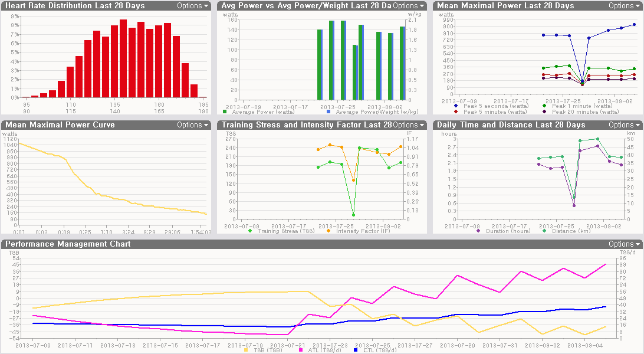Click magenta ATL legend swatch
This screenshot has height=354, width=644.
click(x=301, y=350)
